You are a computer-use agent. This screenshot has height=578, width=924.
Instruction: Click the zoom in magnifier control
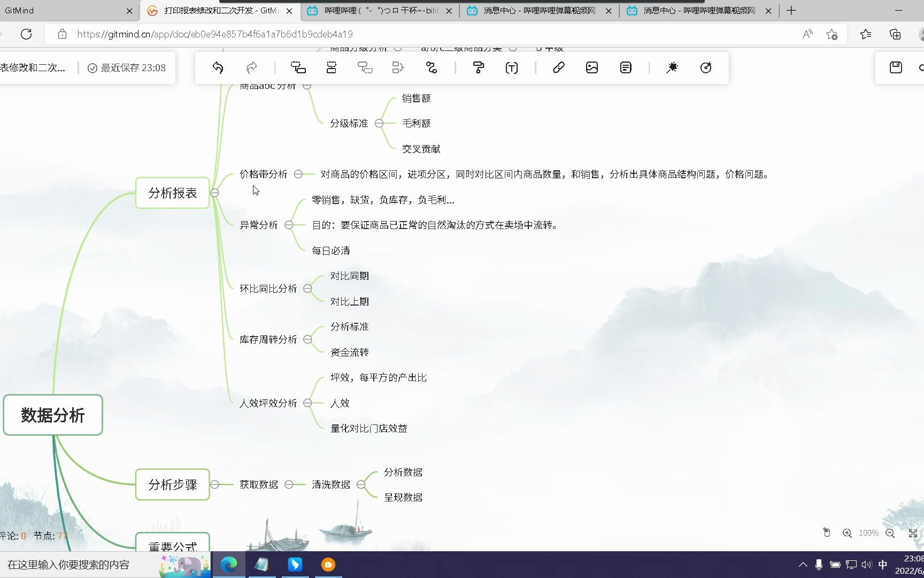coord(847,533)
